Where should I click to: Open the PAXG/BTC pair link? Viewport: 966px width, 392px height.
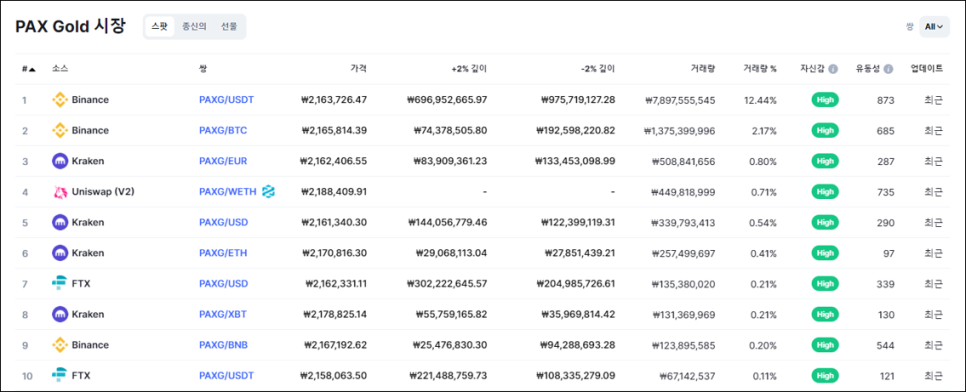tap(223, 131)
